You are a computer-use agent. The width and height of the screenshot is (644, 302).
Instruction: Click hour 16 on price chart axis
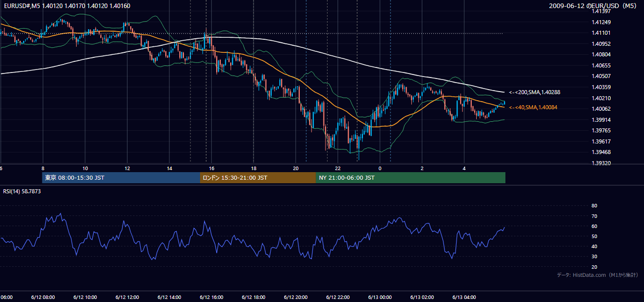[212, 168]
